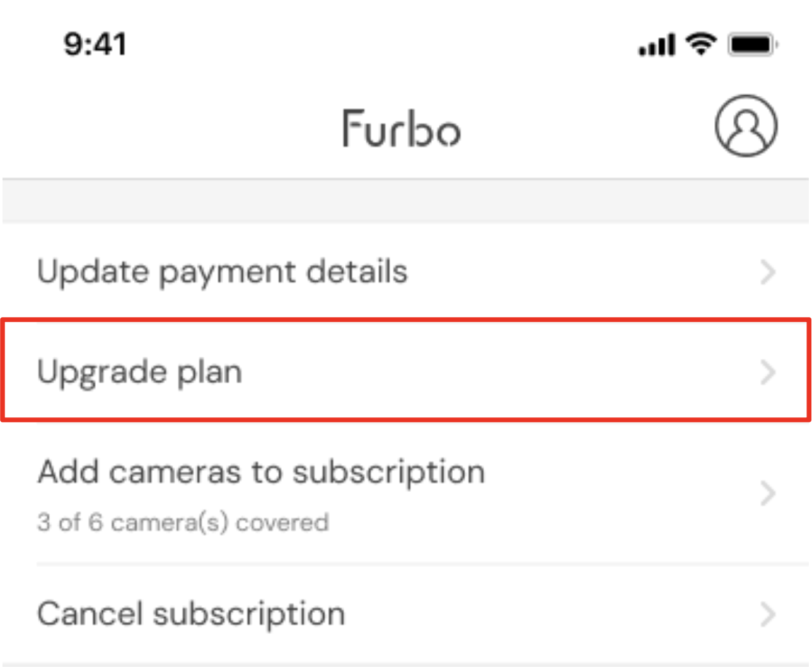Click the Furbo logo title
Viewport: 812px width, 667px height.
[x=402, y=129]
